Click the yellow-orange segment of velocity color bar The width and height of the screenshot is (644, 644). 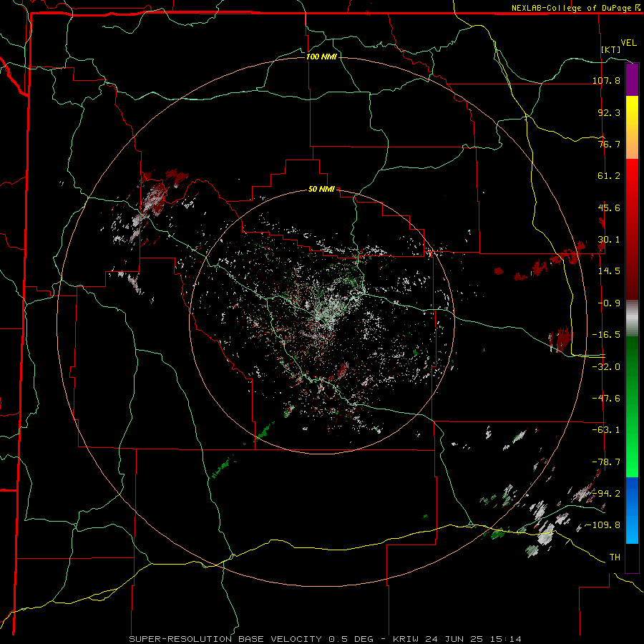click(632, 127)
